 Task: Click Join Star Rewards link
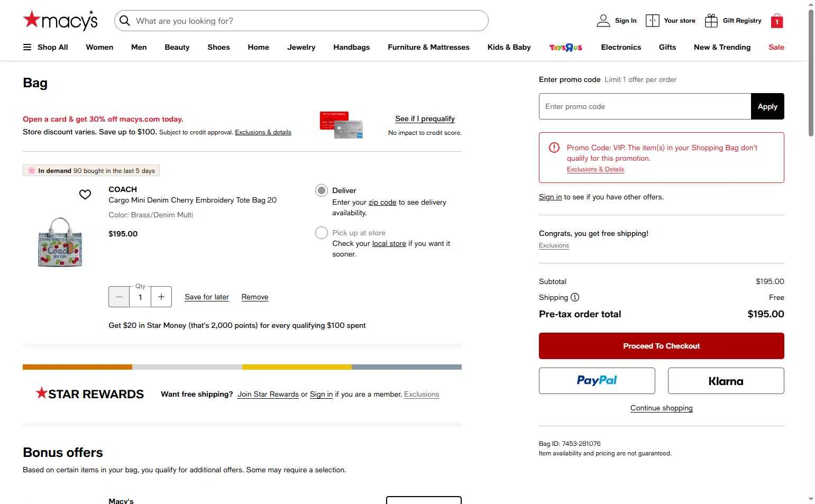(268, 394)
